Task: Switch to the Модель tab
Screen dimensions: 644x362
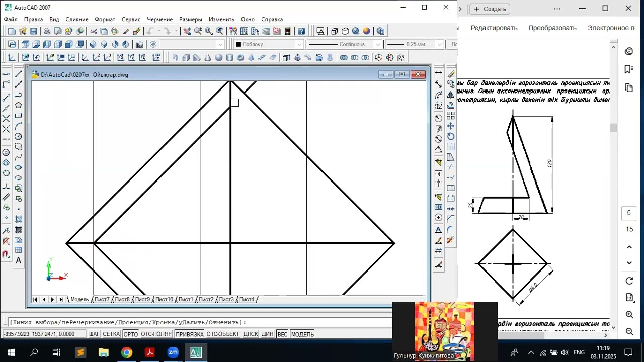Action: point(79,299)
